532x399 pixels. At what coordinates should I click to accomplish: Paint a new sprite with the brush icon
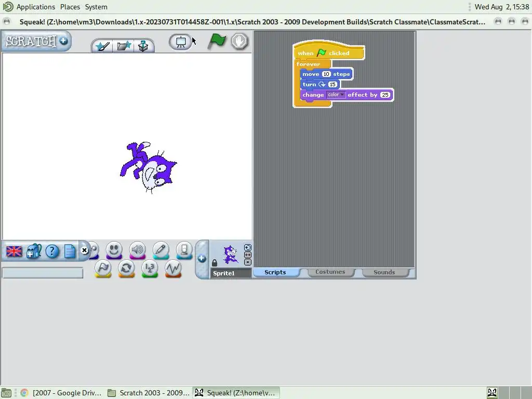(x=102, y=46)
